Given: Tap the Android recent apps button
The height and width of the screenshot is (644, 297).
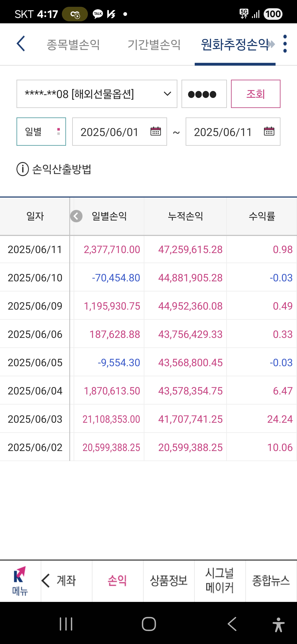Looking at the screenshot, I should click(x=66, y=624).
